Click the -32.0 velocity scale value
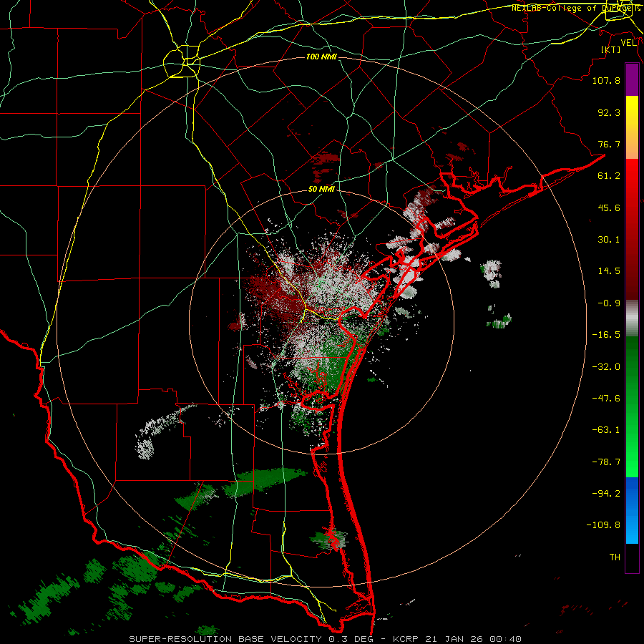This screenshot has height=644, width=644. [x=606, y=367]
